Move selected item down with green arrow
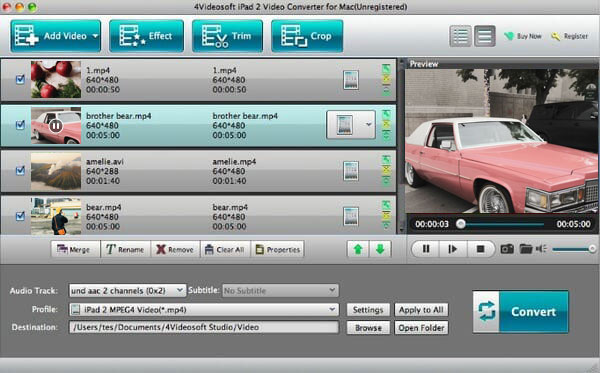 click(380, 249)
